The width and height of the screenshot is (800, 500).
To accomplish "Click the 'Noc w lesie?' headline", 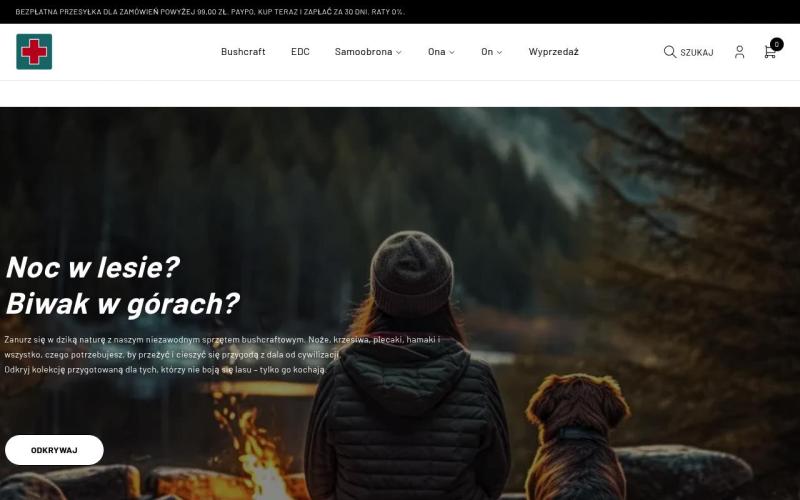I will click(92, 267).
